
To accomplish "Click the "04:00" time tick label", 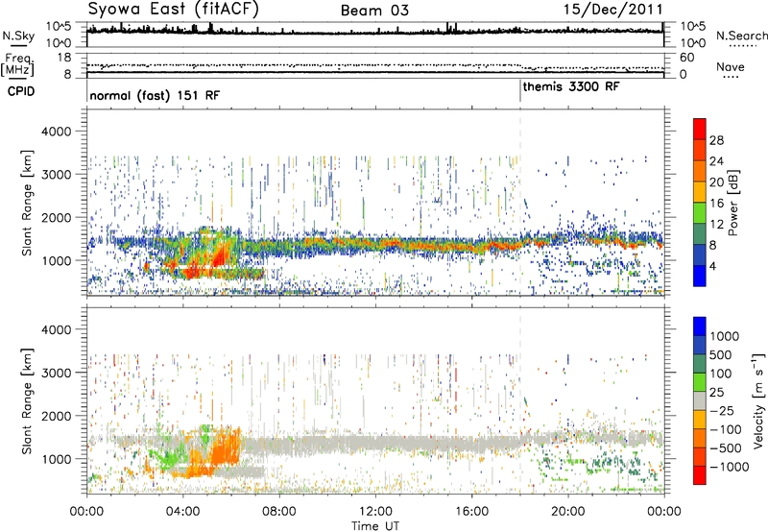I will pos(182,512).
